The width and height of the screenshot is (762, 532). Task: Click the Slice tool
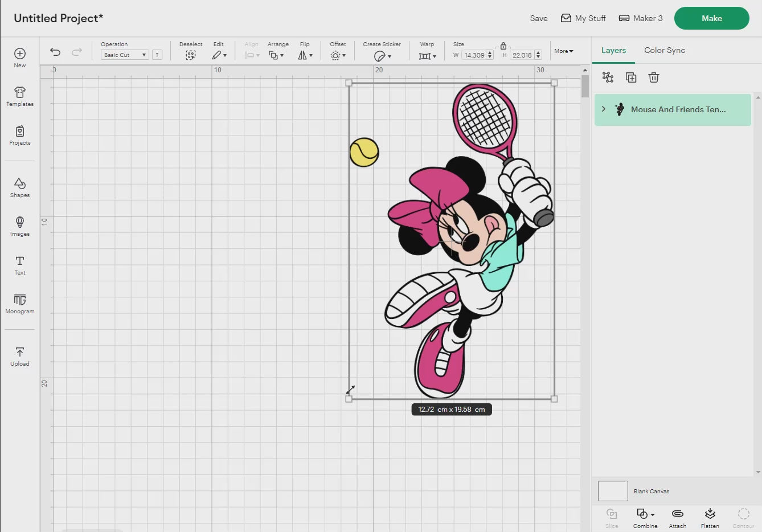[x=612, y=518]
